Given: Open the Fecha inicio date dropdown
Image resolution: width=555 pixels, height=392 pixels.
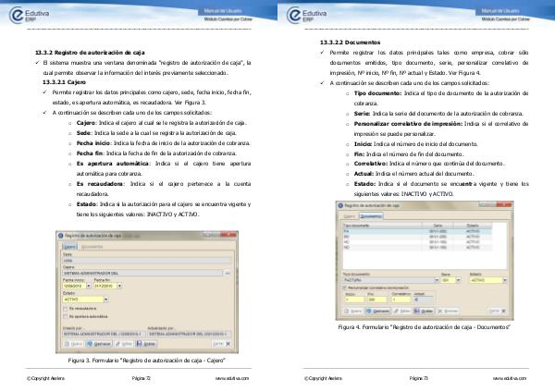Looking at the screenshot, I should (x=89, y=287).
